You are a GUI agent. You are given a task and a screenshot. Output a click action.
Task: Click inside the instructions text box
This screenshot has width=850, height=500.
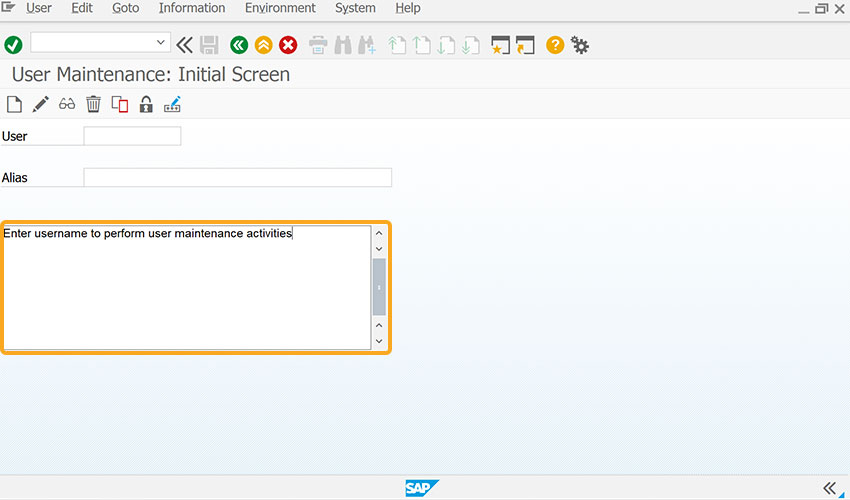tap(187, 287)
